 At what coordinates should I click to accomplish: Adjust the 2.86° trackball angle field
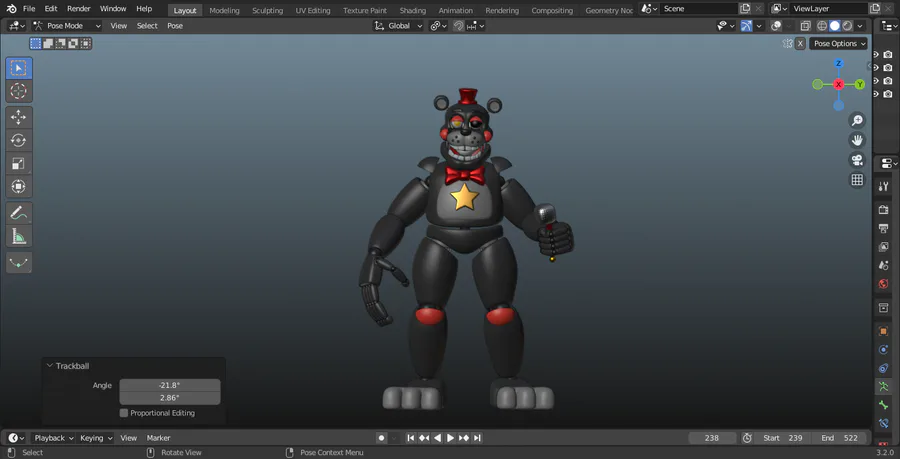pyautogui.click(x=170, y=398)
